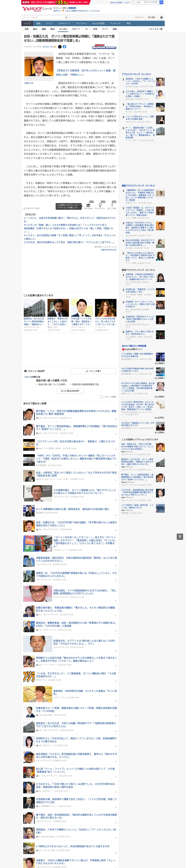The image size is (186, 868).
Task: Click the Sponichi Annex logo
Action: pos(104,47)
